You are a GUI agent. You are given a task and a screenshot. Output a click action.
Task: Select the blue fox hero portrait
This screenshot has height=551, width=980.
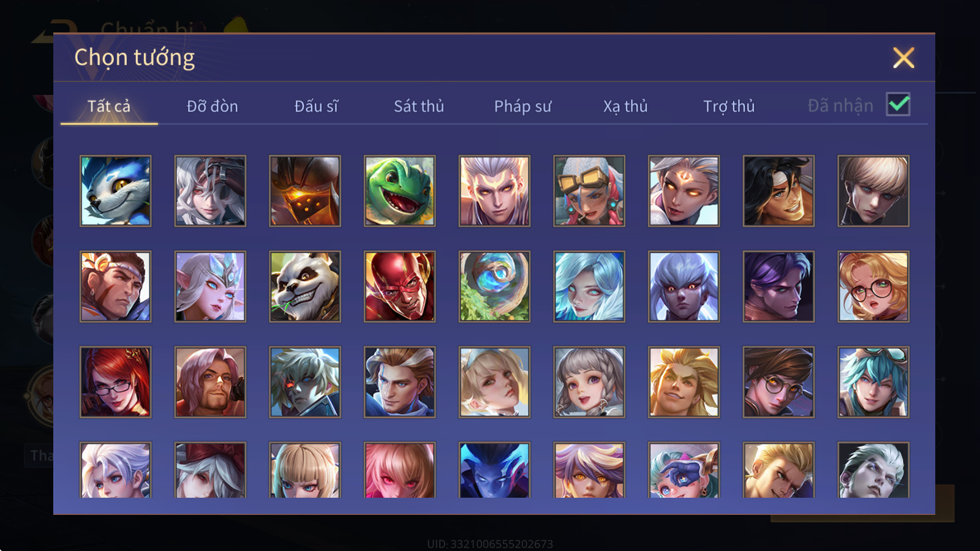click(115, 191)
